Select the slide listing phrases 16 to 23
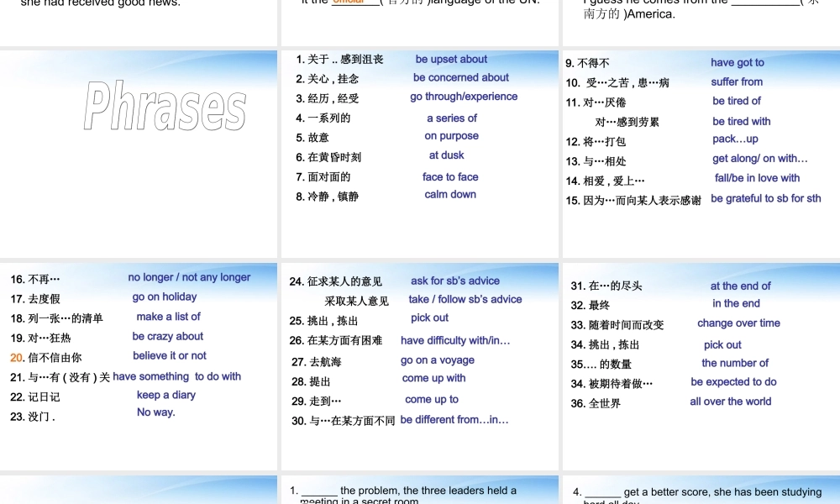Viewport: 840px width, 504px height. pos(139,366)
